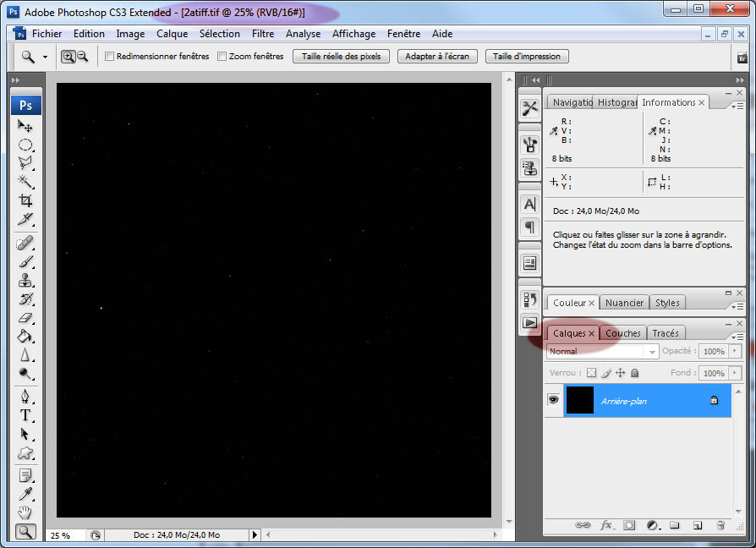The image size is (756, 548).
Task: Toggle lock image pixels brush icon
Action: coord(606,373)
